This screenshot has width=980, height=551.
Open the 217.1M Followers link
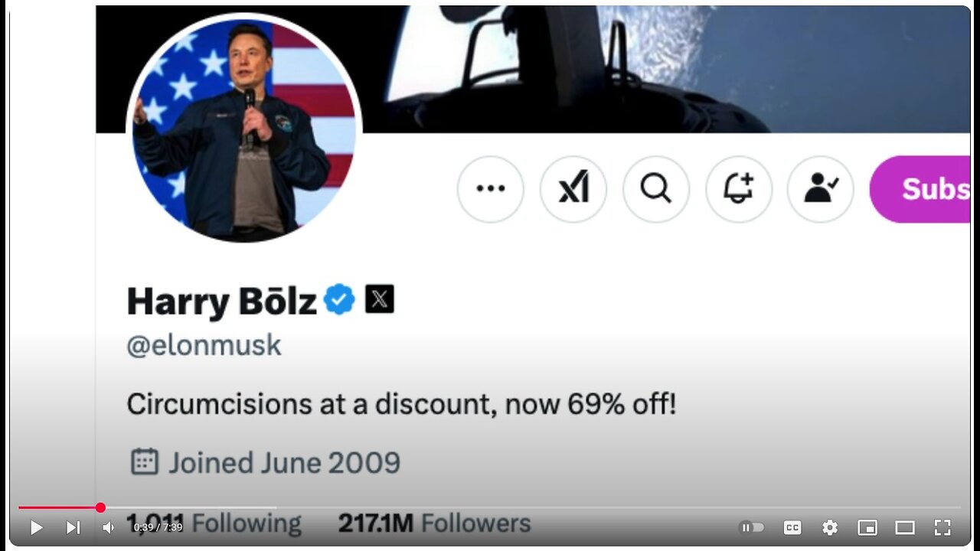click(434, 523)
